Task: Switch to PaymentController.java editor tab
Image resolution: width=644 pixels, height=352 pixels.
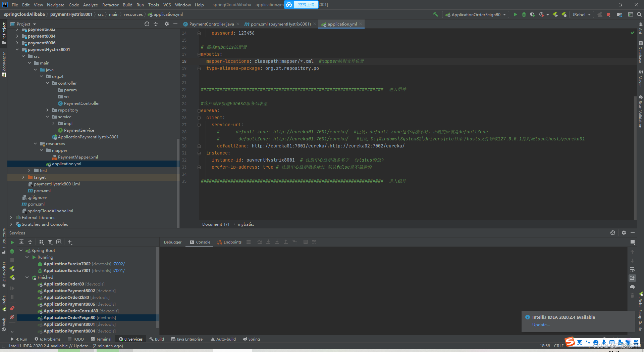Action: point(211,24)
